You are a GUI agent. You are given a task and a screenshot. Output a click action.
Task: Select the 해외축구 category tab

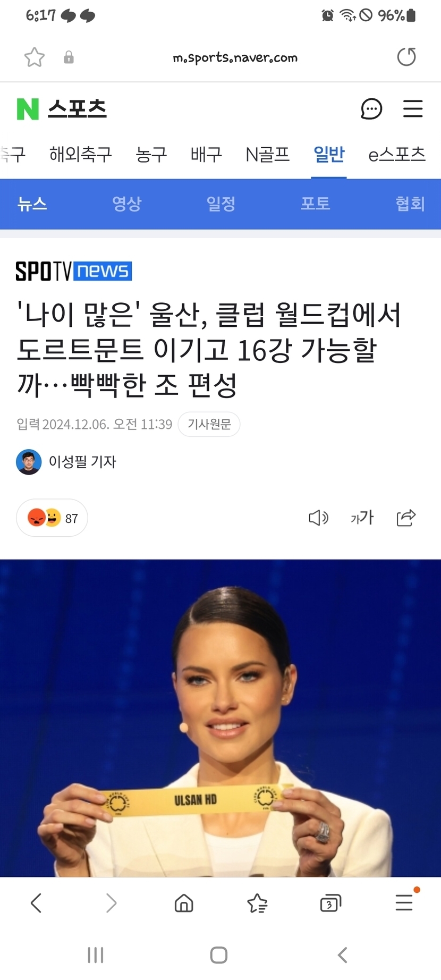(x=81, y=154)
